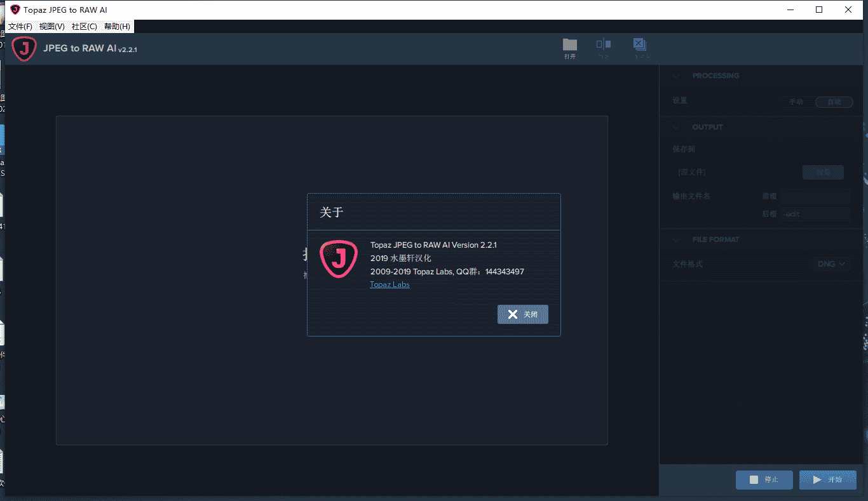Open the DNG file format dropdown

pos(831,264)
